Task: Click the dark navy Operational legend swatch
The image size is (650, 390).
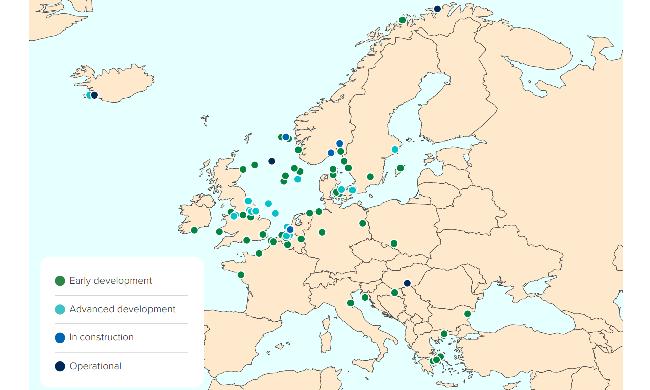Action: [60, 366]
